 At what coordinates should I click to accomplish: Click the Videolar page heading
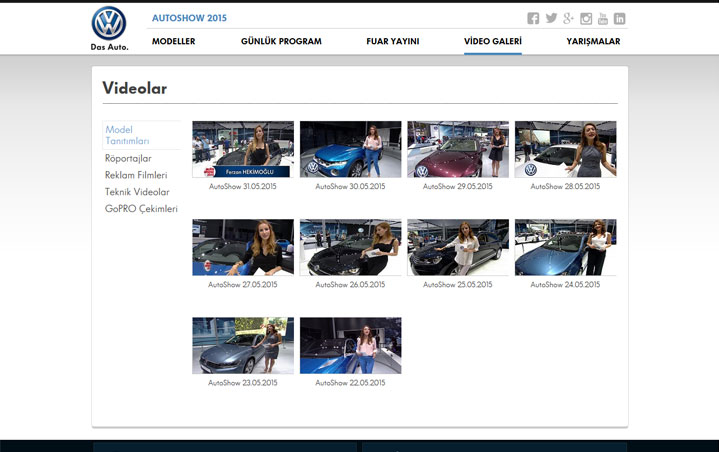coord(135,88)
